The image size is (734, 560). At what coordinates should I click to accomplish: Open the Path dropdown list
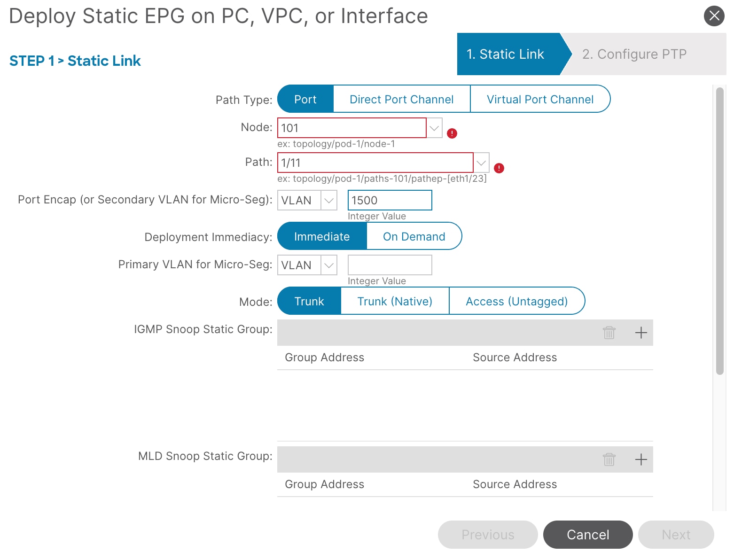tap(481, 163)
